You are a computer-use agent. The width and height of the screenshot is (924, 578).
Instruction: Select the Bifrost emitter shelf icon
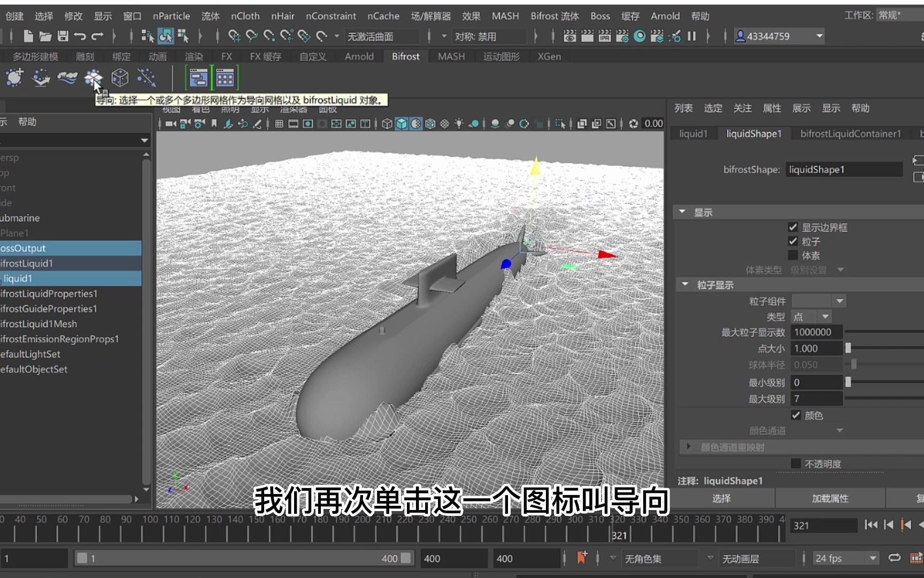(x=41, y=78)
